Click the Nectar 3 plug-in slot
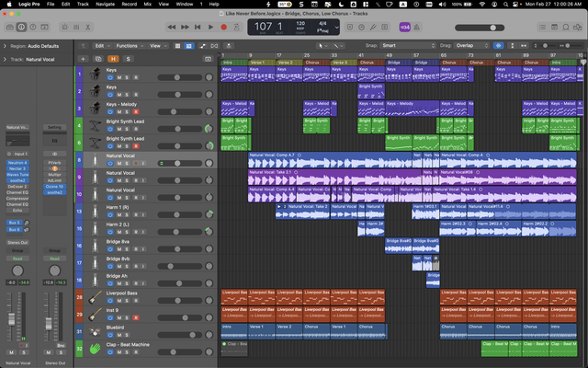The height and width of the screenshot is (368, 588). pyautogui.click(x=17, y=168)
